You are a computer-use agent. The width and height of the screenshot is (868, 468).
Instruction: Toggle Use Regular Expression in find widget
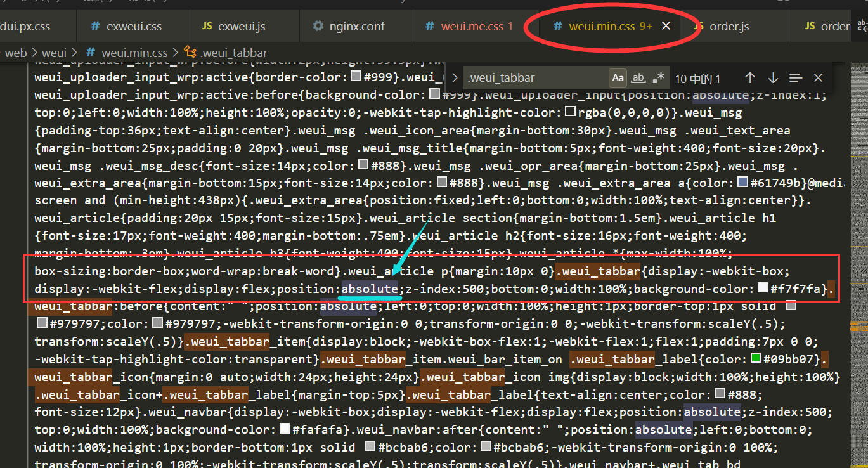point(659,78)
